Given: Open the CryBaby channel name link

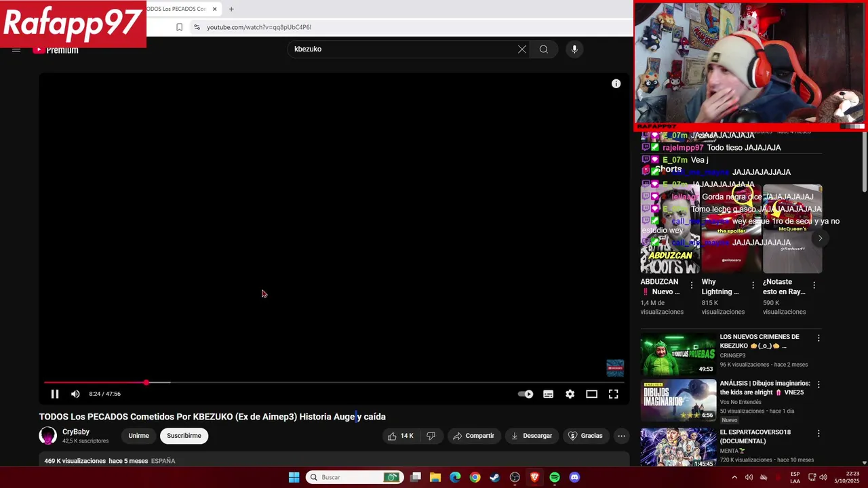Looking at the screenshot, I should click(x=76, y=432).
